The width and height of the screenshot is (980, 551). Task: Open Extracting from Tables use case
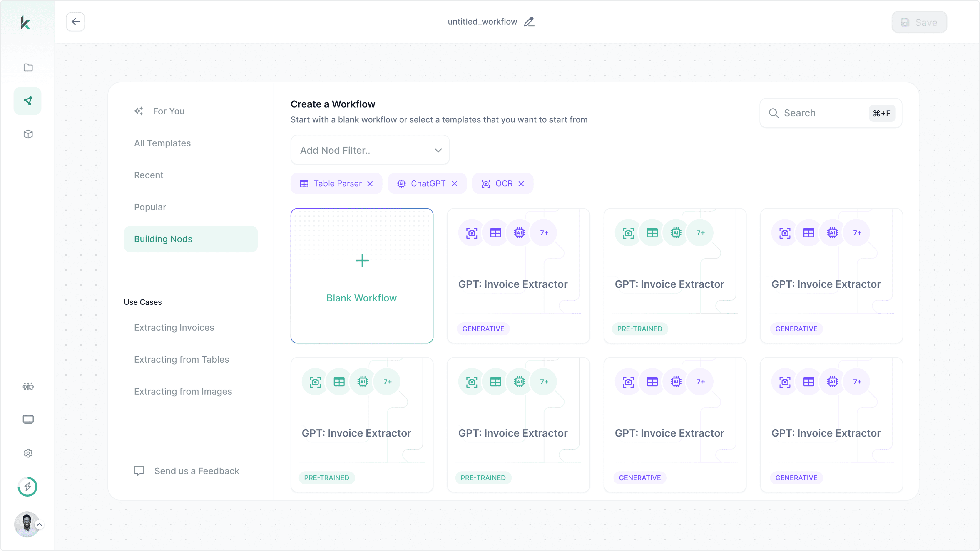pyautogui.click(x=181, y=359)
